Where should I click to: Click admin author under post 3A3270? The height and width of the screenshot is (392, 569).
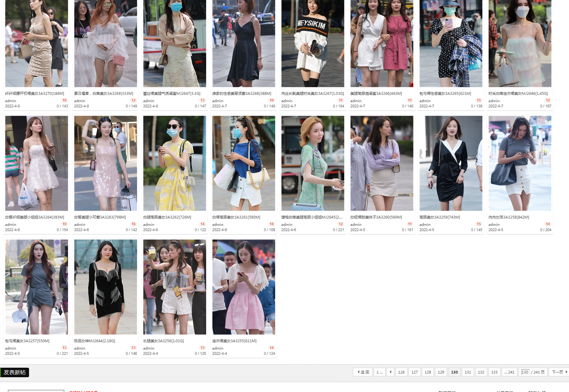10,101
